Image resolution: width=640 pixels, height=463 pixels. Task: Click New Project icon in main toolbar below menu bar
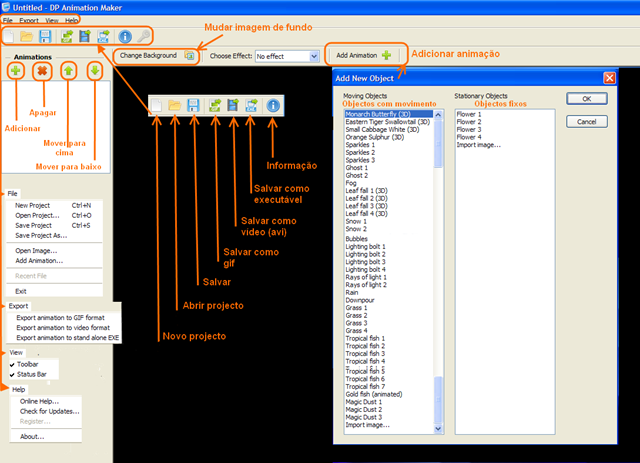point(9,37)
